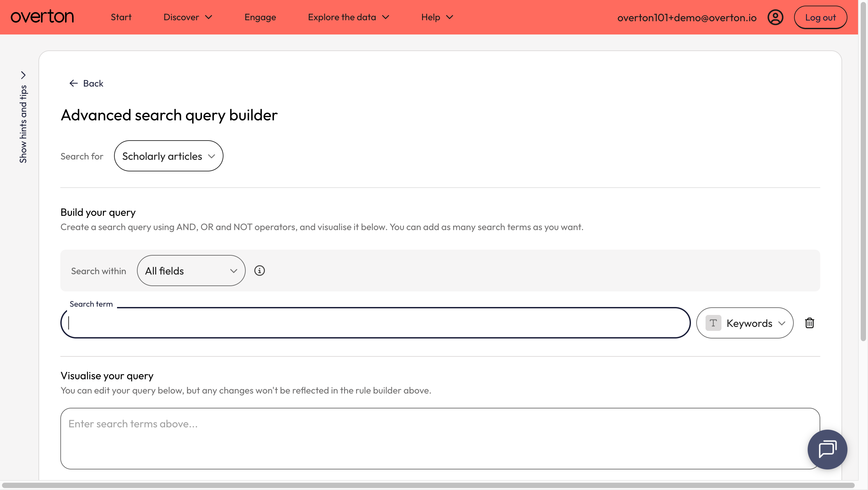Delete the search term row

(x=809, y=323)
